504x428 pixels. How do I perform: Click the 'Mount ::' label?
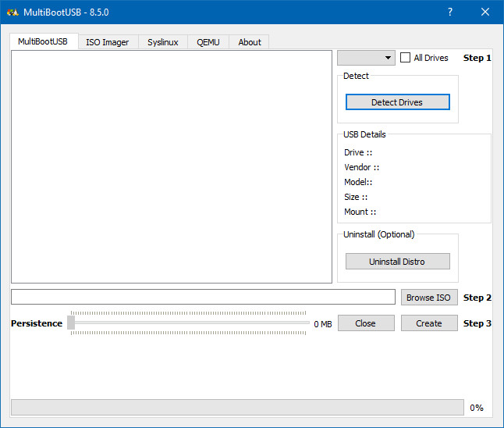click(360, 212)
